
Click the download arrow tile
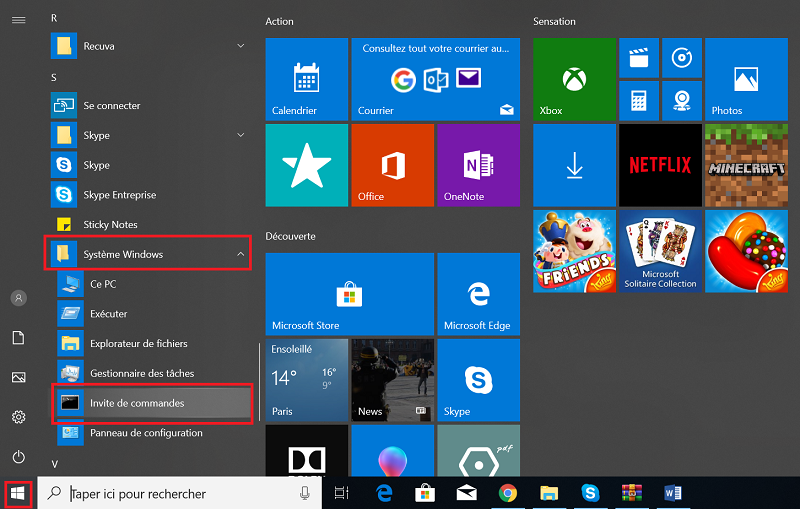pyautogui.click(x=574, y=165)
